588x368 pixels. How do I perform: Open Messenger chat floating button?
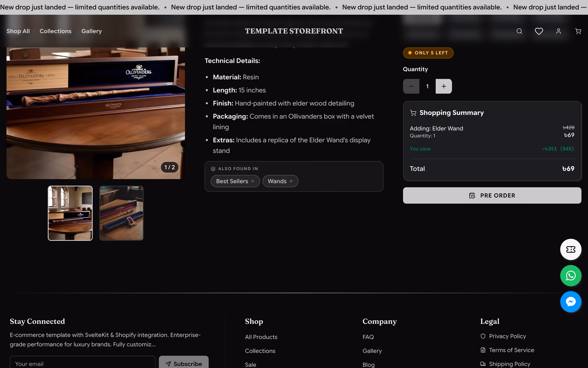571,302
